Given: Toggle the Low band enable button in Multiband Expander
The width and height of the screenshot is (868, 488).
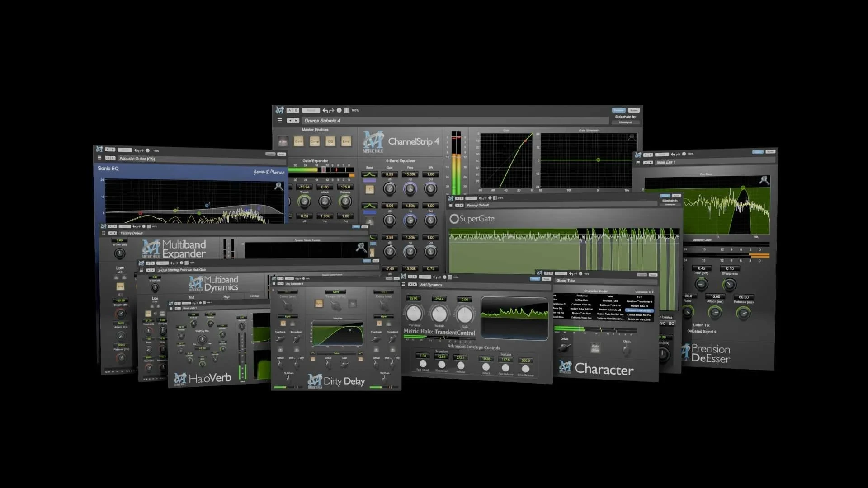Looking at the screenshot, I should click(x=120, y=286).
